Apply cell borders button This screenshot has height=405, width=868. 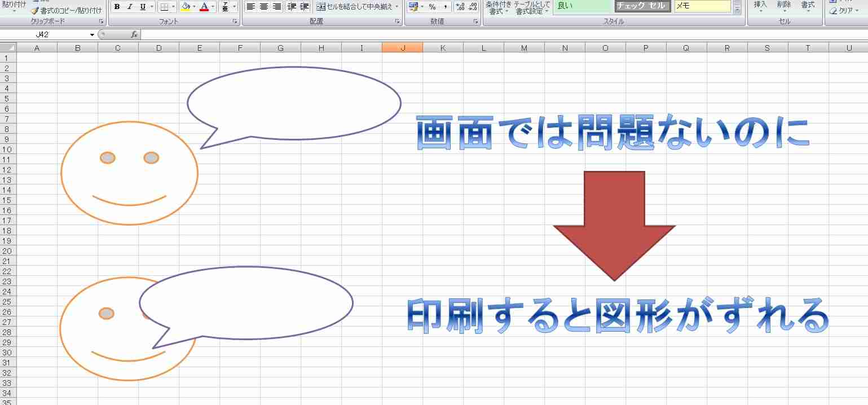(x=164, y=7)
